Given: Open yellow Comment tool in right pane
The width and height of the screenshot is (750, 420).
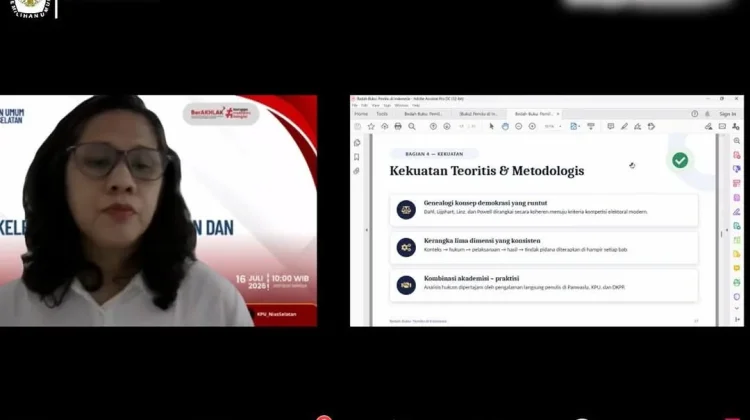Looking at the screenshot, I should point(737,268).
